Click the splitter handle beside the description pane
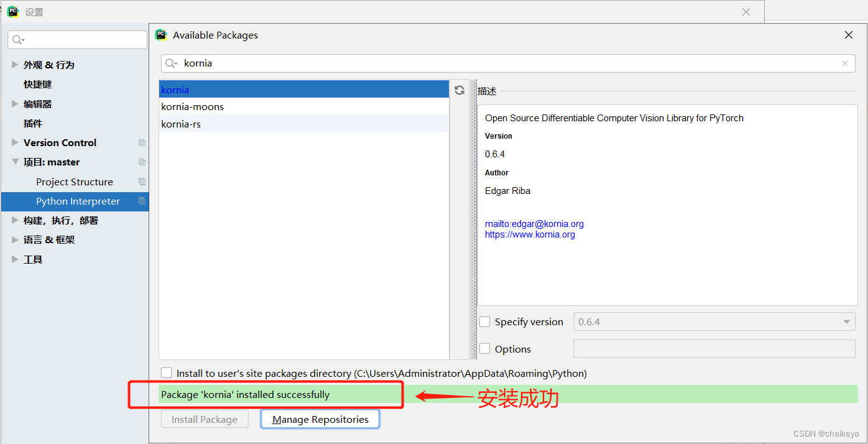 (473, 220)
